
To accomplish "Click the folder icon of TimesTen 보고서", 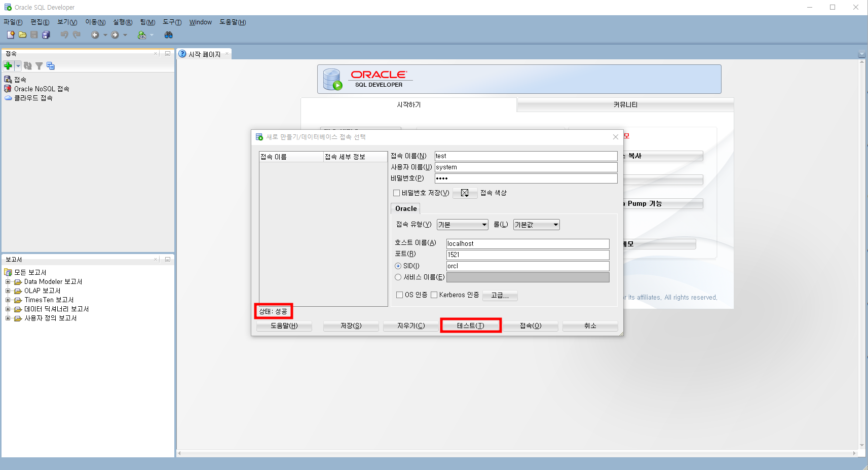I will point(18,300).
